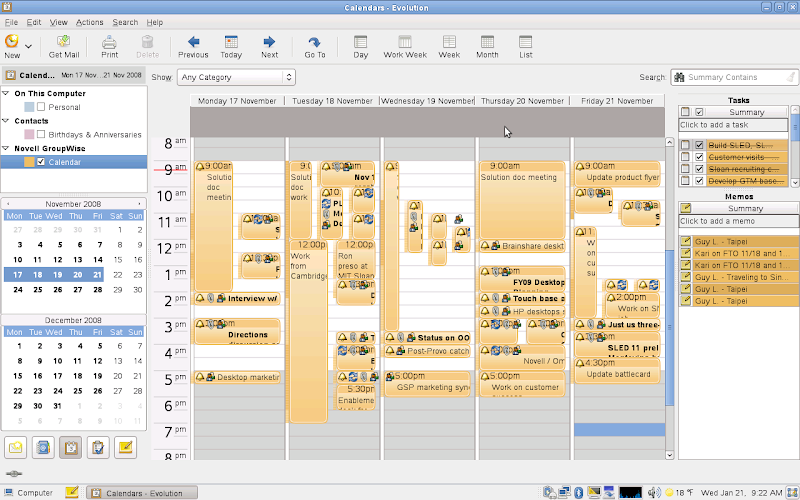This screenshot has width=800, height=500.
Task: Open the Calendars component switcher button
Action: click(x=70, y=447)
